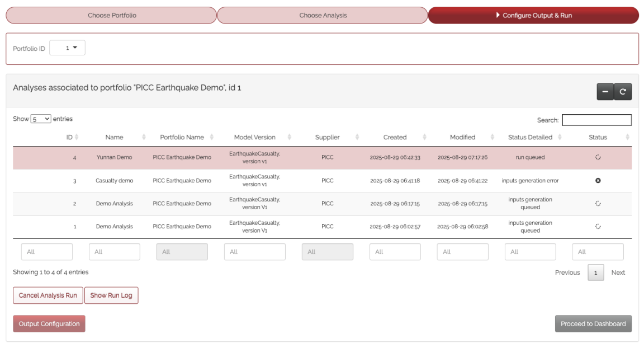Viewport: 644px width, 348px height.
Task: Go to Choose Portfolio step
Action: pos(111,16)
